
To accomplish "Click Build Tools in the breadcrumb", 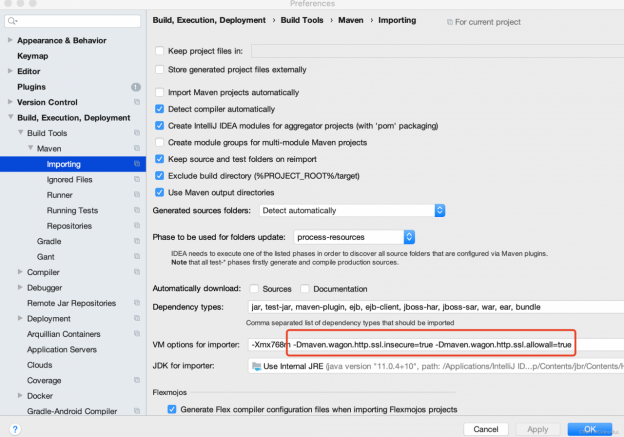I will pyautogui.click(x=302, y=20).
